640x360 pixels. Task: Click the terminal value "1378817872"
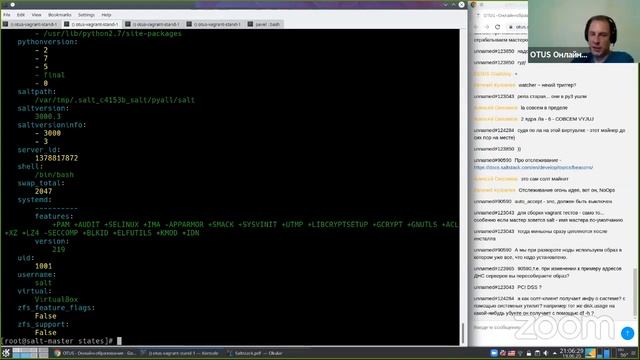point(56,158)
